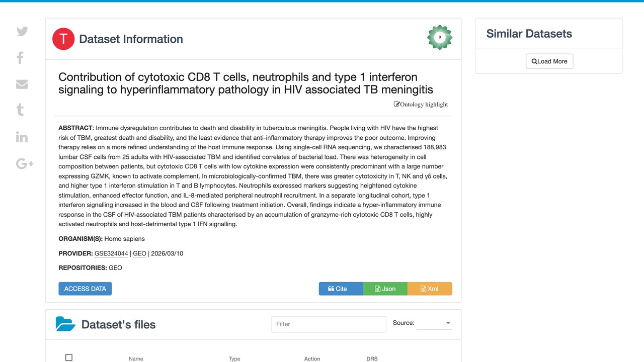
Task: Click the Filter input field
Action: [x=329, y=324]
